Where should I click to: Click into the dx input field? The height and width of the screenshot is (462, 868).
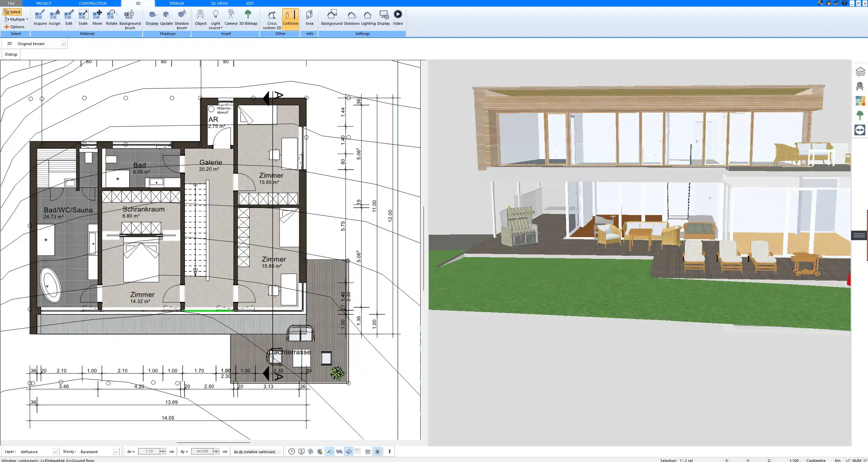click(x=149, y=451)
